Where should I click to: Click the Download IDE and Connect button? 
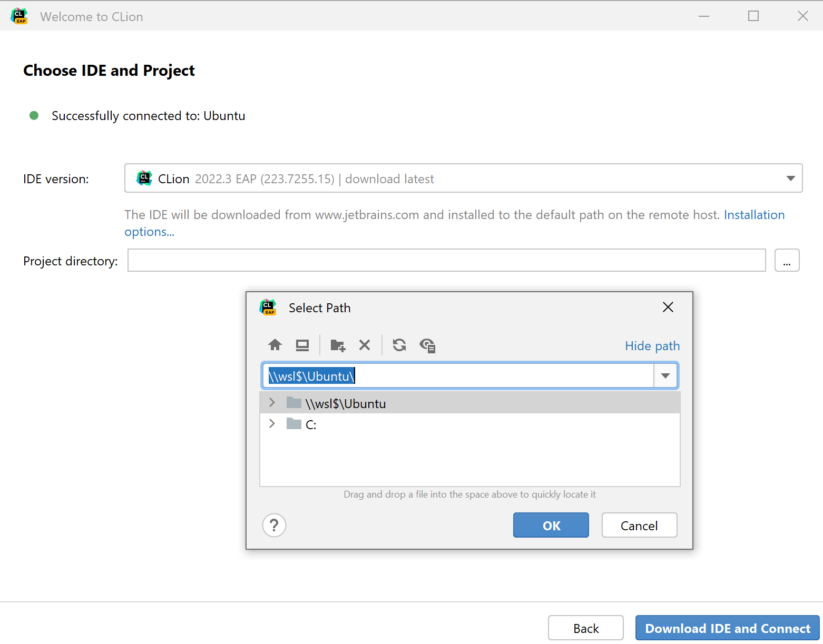click(727, 628)
